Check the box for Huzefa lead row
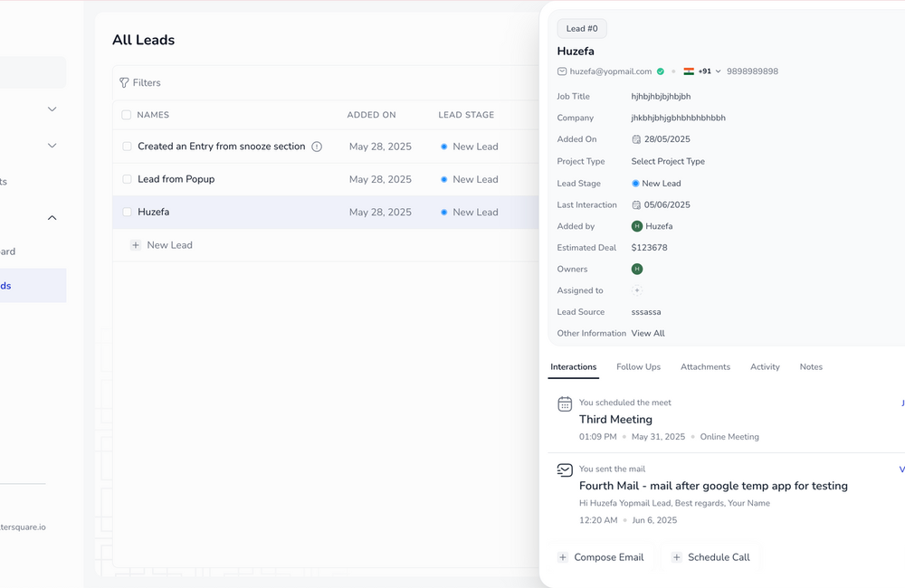 coord(127,213)
